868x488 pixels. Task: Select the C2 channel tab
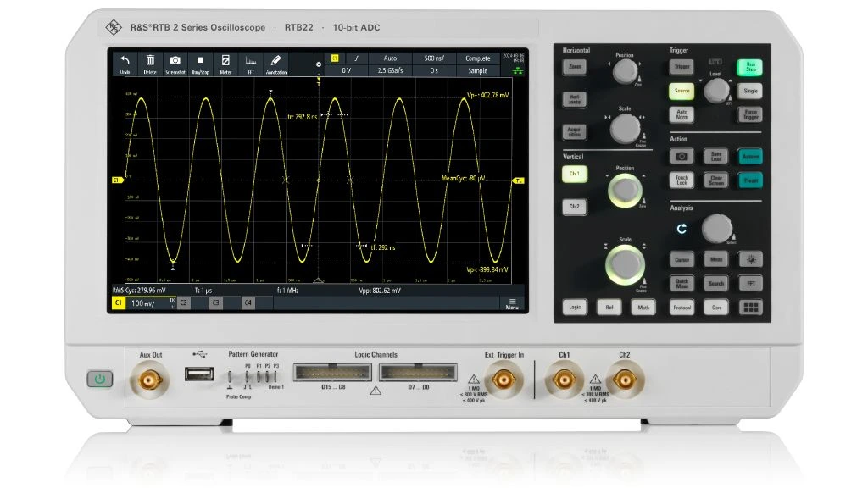184,302
